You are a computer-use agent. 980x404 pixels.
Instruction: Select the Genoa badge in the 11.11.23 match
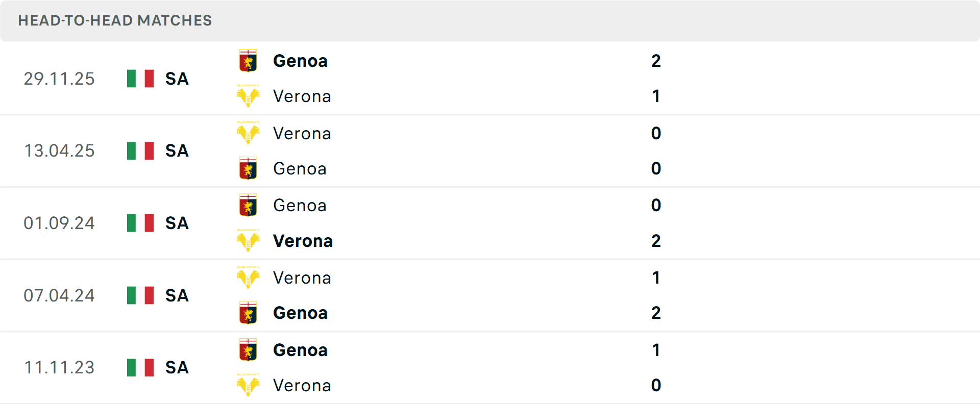click(249, 350)
